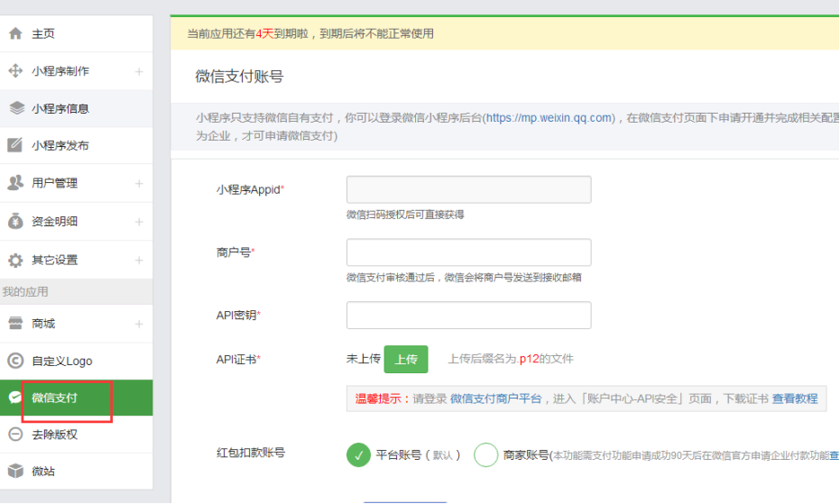Click the move-arrows icon for 小程序制作
Viewport: 840px width, 504px height.
[15, 71]
